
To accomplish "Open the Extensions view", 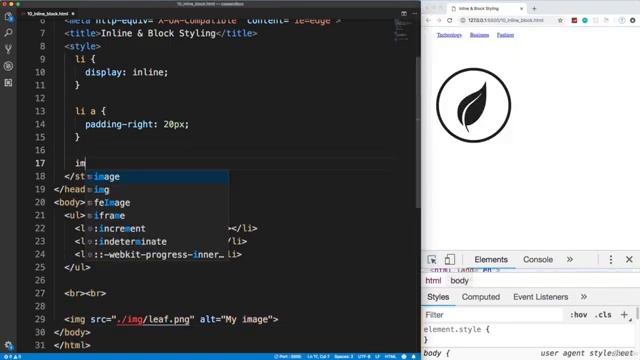I will [8, 83].
